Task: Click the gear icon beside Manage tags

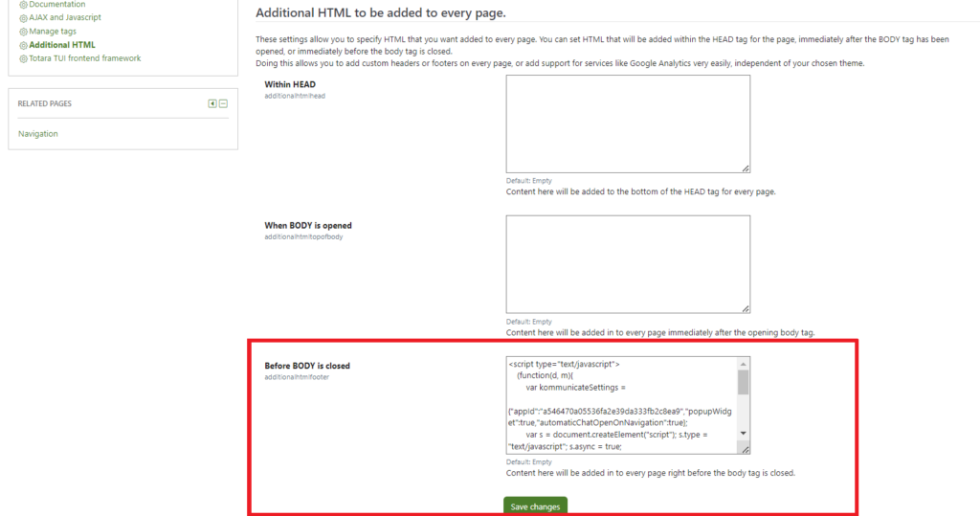Action: (x=23, y=32)
